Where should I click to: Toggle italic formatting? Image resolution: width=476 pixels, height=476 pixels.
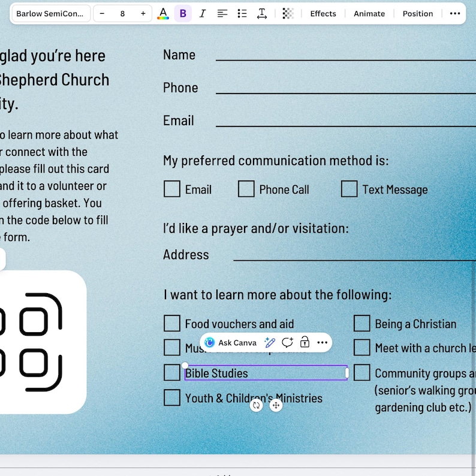tap(203, 14)
